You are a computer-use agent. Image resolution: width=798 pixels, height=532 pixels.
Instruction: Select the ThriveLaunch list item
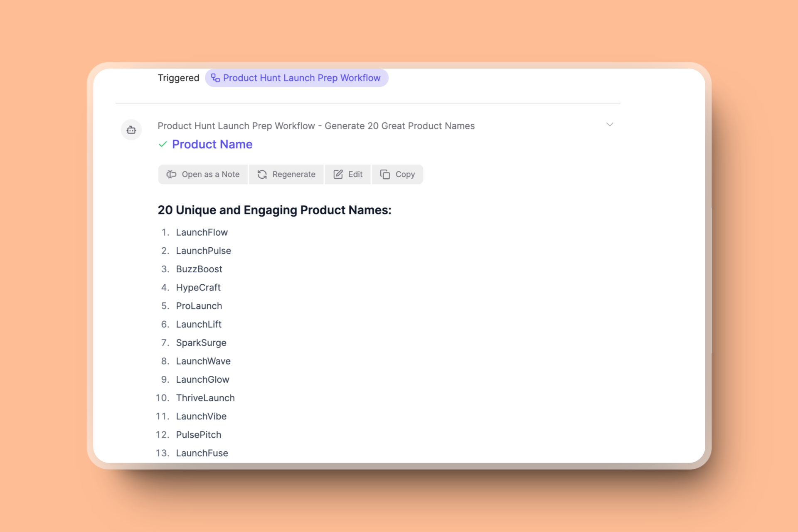click(205, 398)
